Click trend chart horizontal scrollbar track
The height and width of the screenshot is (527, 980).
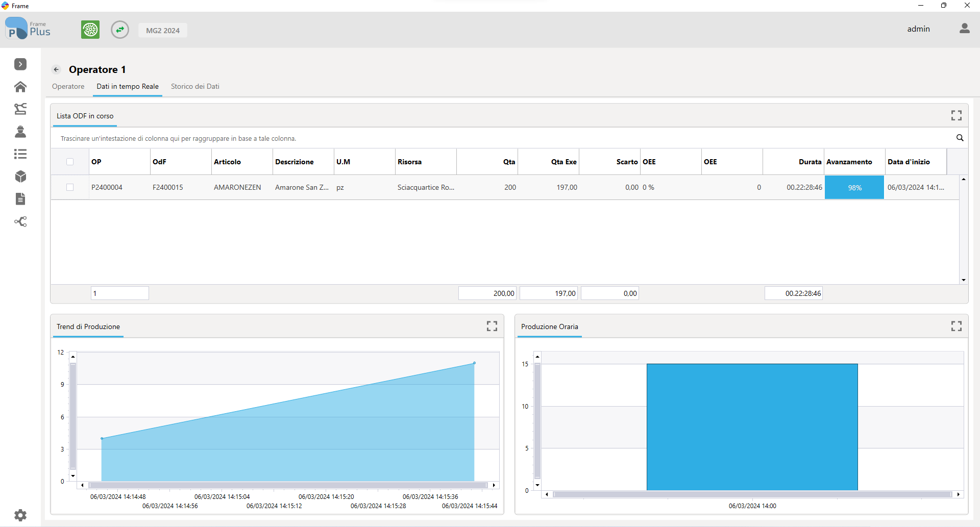point(288,485)
